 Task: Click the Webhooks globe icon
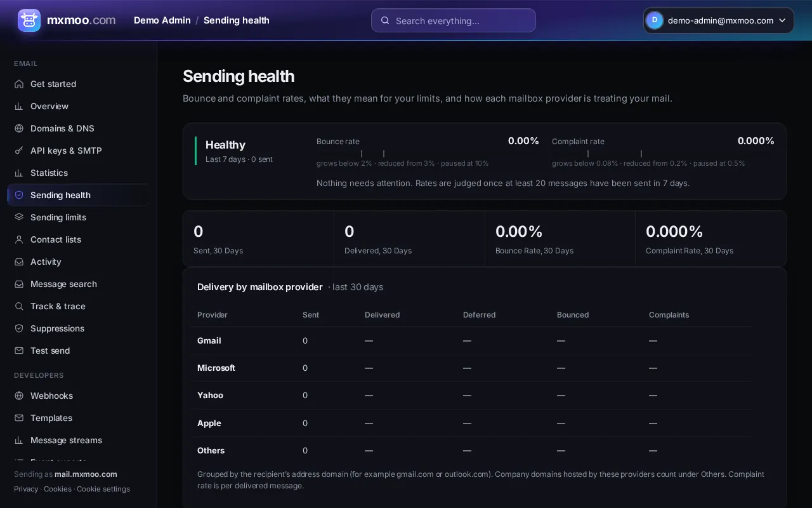click(x=19, y=396)
